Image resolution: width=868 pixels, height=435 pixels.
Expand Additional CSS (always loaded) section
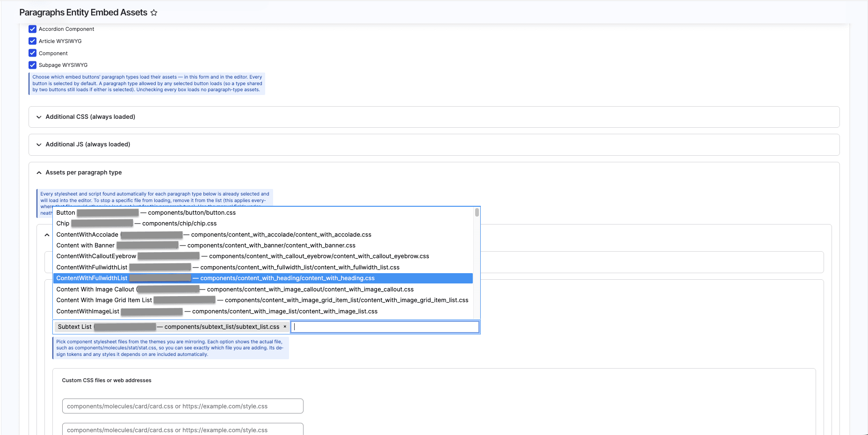434,117
